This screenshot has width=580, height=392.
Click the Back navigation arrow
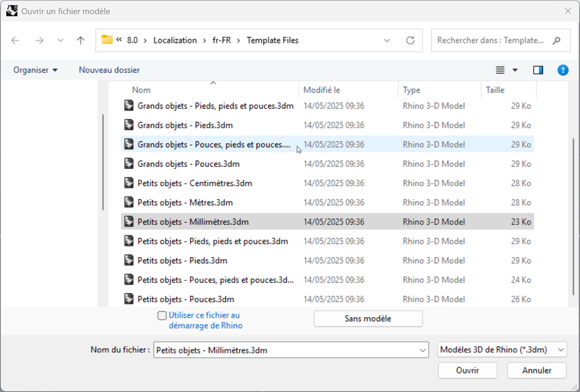15,41
